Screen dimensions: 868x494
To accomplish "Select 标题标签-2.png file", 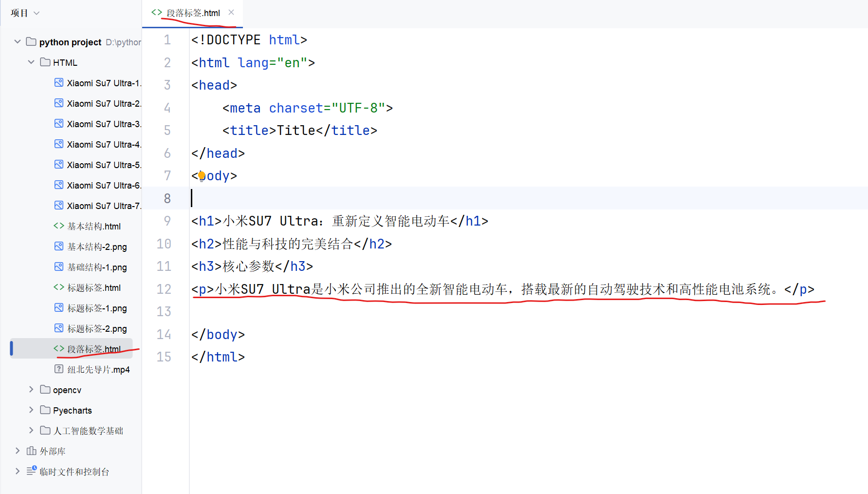I will tap(97, 329).
